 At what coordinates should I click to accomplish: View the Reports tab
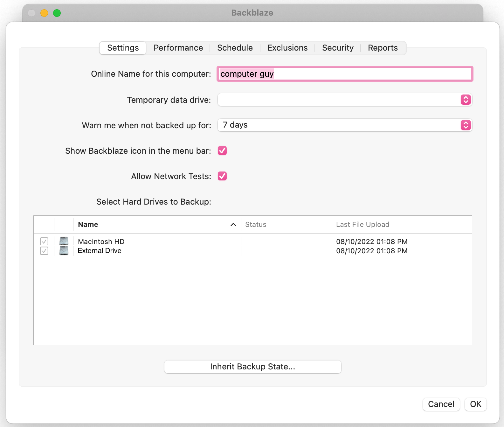[x=383, y=48]
